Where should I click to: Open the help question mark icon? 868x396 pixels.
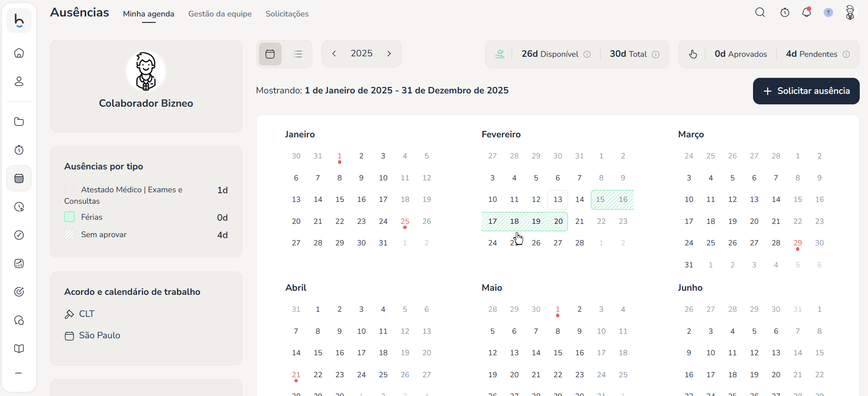tap(828, 13)
